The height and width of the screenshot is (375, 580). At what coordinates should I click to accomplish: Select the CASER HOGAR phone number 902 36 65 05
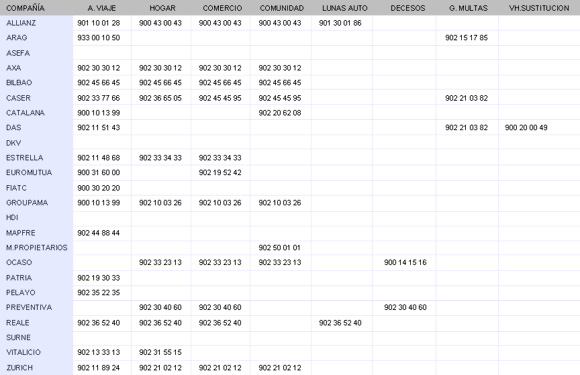click(160, 98)
